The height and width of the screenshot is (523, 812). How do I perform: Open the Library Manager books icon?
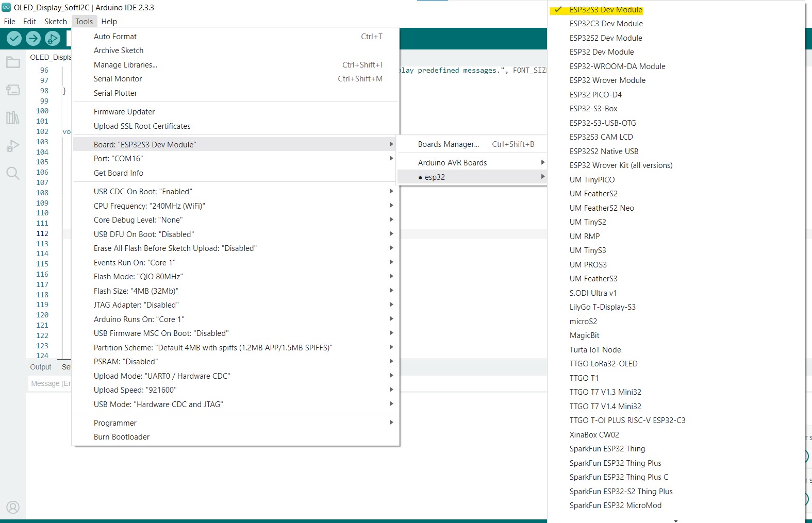(x=13, y=118)
